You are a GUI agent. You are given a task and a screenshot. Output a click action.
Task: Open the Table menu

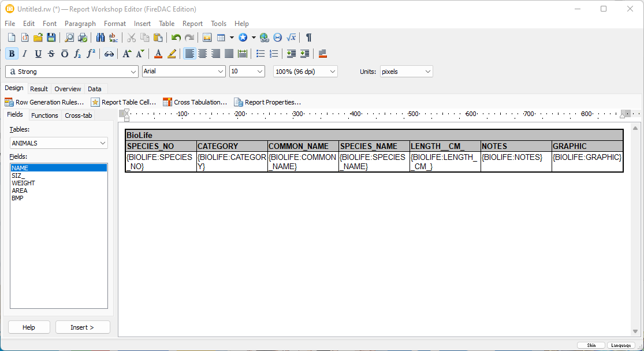[x=166, y=24]
